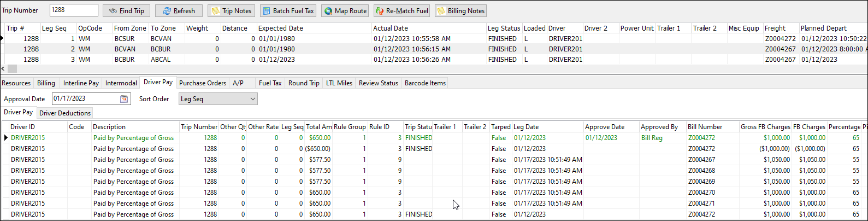Viewport: 868px width, 221px height.
Task: Open the Barcode Items tab
Action: coord(425,83)
